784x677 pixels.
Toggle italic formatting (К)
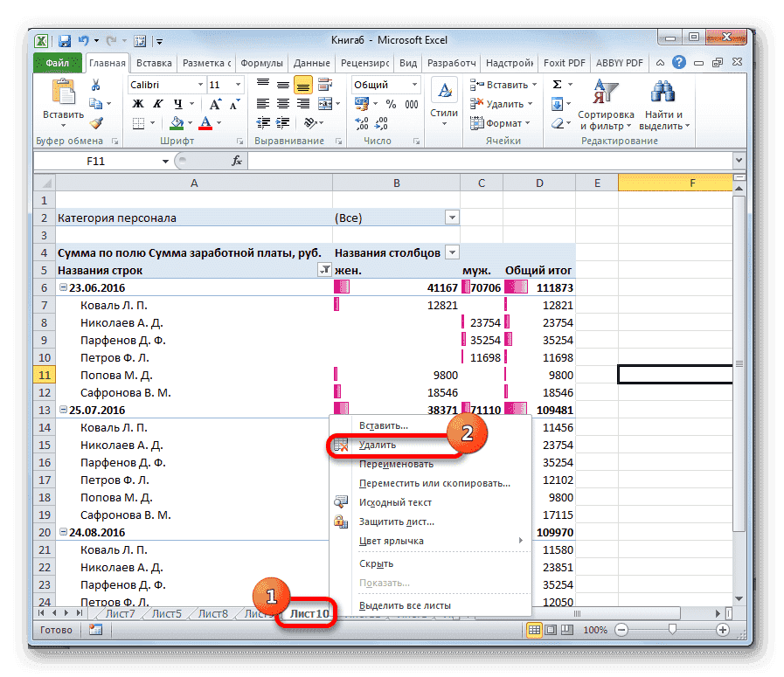tap(157, 102)
